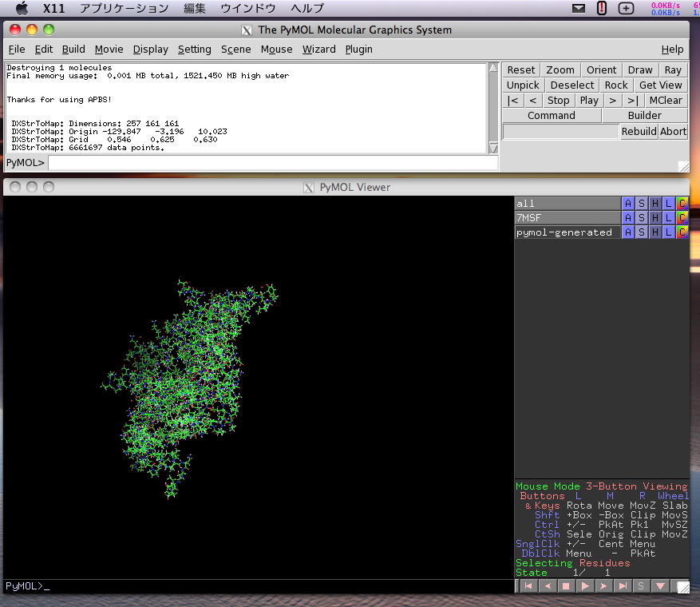Open the Label (L) menu for pymol-generated
700x607 pixels.
point(668,232)
